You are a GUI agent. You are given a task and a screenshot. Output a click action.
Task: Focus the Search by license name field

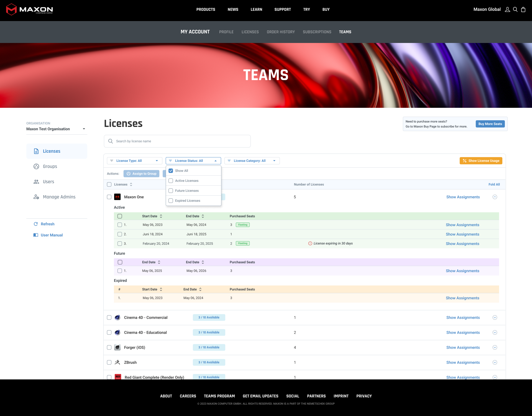point(177,141)
